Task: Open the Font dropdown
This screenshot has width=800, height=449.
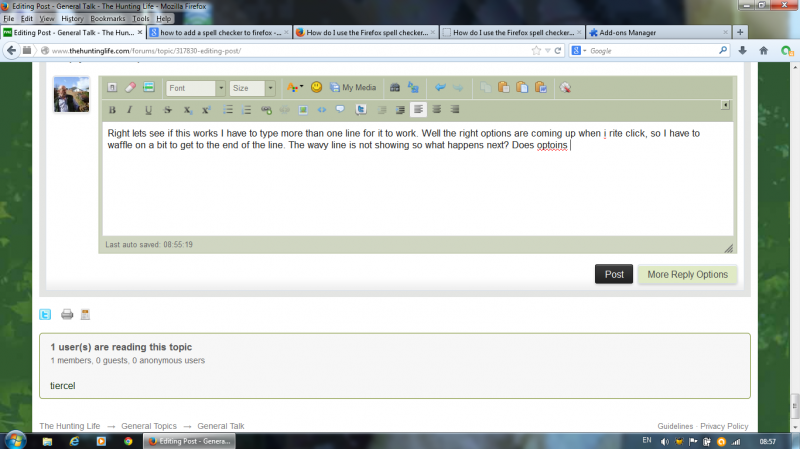Action: pyautogui.click(x=195, y=88)
